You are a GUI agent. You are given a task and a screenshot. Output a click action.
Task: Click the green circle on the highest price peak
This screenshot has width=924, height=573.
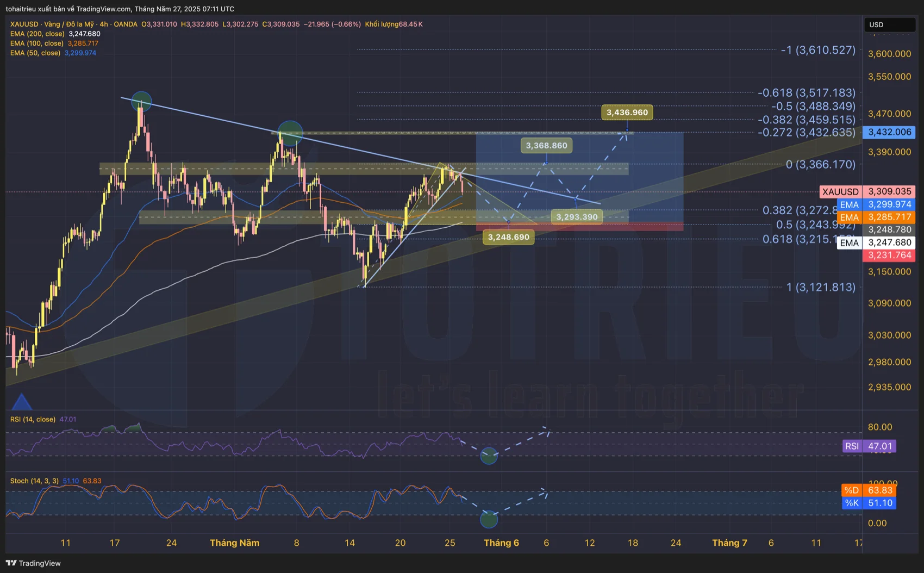pyautogui.click(x=141, y=101)
